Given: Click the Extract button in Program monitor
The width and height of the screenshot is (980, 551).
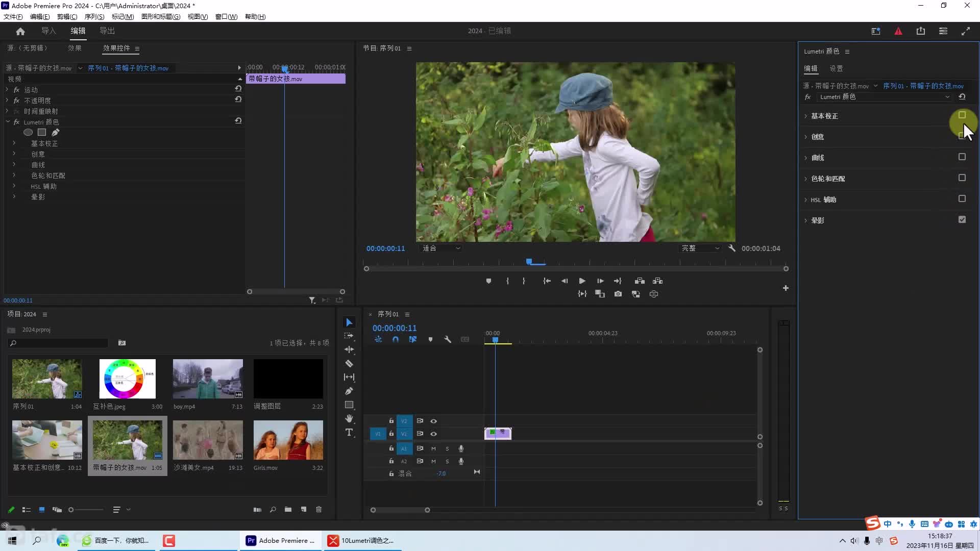Looking at the screenshot, I should pos(657,281).
